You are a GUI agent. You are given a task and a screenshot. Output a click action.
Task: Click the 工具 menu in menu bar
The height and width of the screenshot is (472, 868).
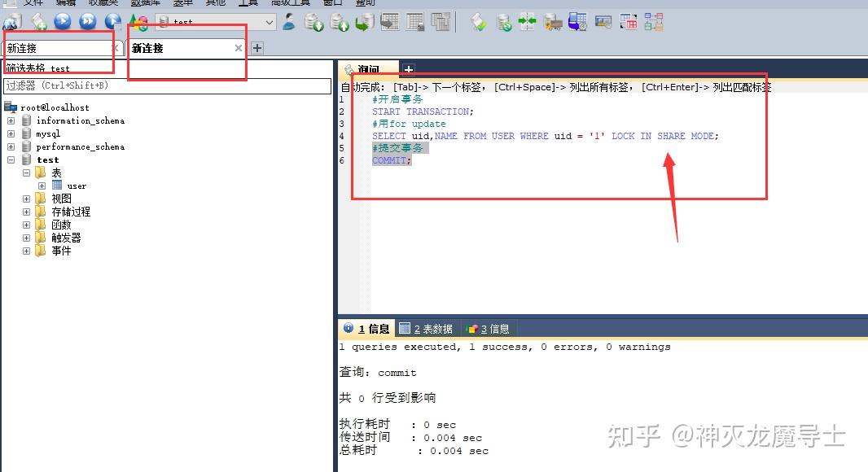coord(248,3)
